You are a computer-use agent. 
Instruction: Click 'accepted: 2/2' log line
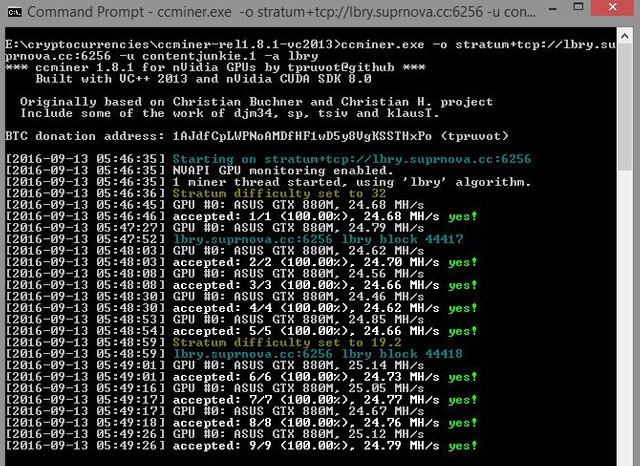(x=241, y=262)
